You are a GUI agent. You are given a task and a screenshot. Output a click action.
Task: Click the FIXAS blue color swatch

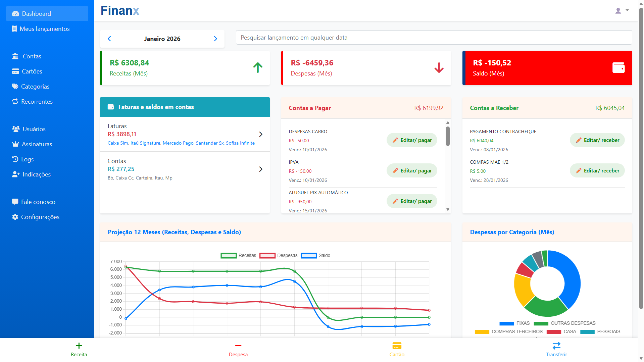pyautogui.click(x=507, y=323)
